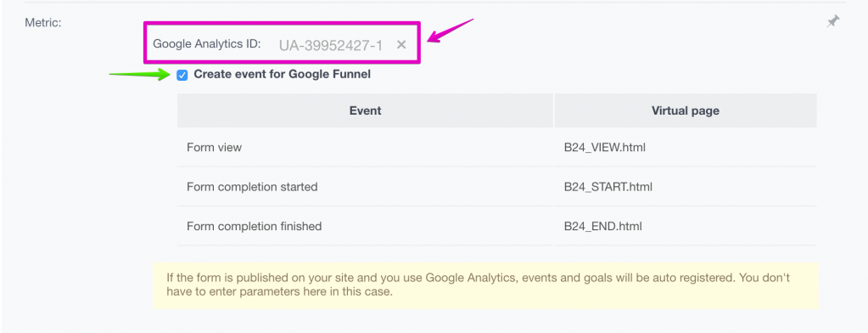Click the pin icon at top right
The height and width of the screenshot is (333, 868).
832,21
